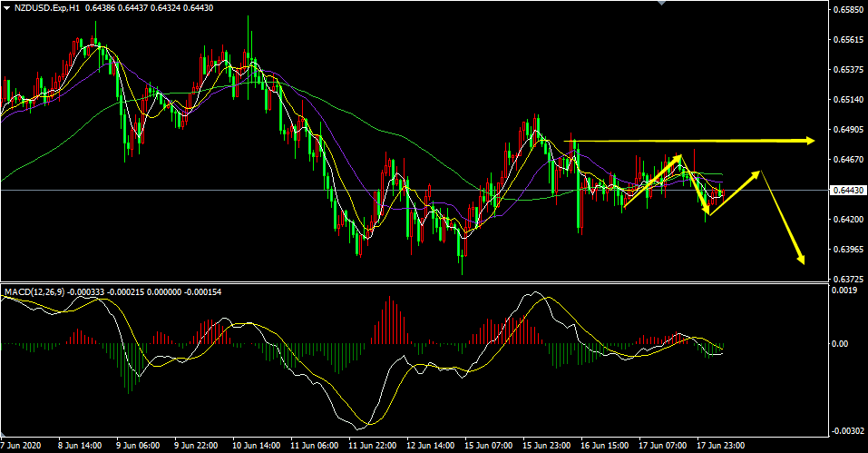Select the horizontal yellow arrow's arrowhead
This screenshot has height=453, width=868.
[810, 141]
